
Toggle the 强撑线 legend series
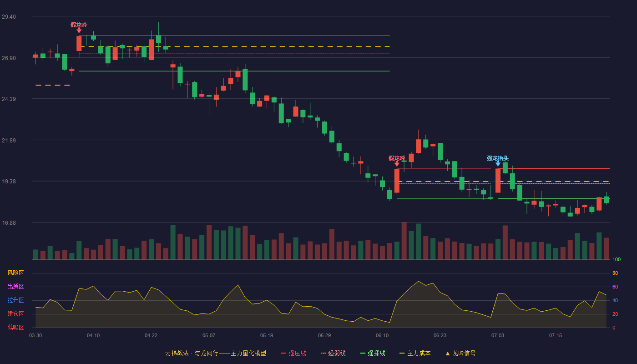coord(373,353)
